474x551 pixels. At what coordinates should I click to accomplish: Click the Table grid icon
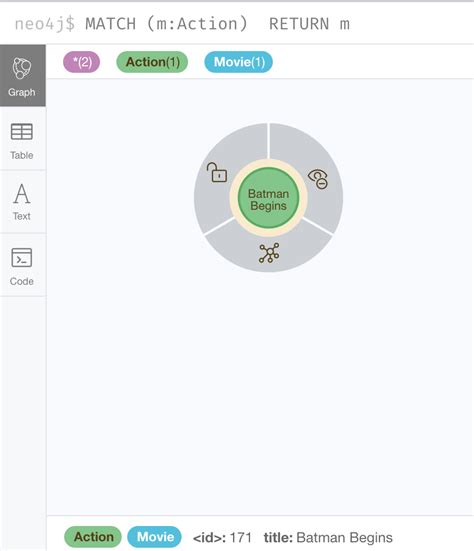[22, 132]
